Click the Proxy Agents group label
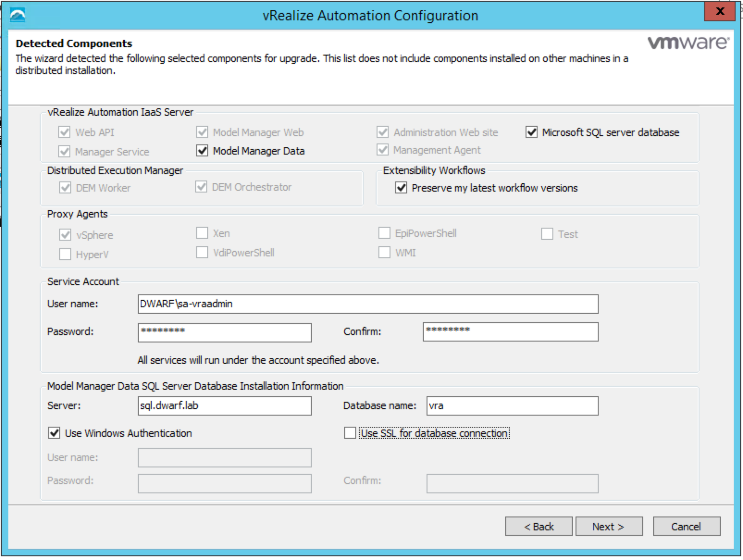This screenshot has width=743, height=560. 77,214
